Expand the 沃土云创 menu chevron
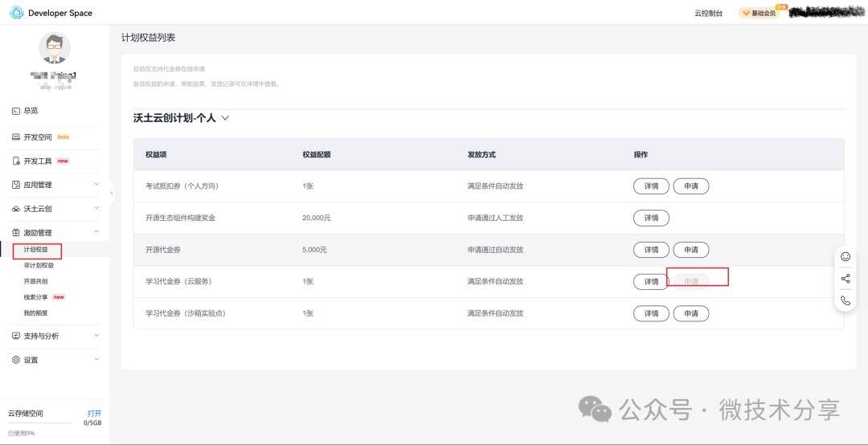Image resolution: width=868 pixels, height=445 pixels. (96, 208)
